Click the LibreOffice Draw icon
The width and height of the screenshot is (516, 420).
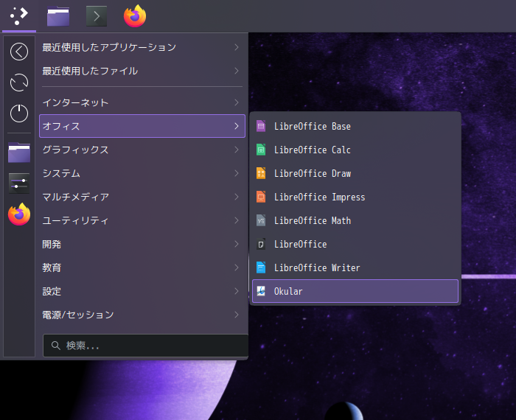(261, 173)
